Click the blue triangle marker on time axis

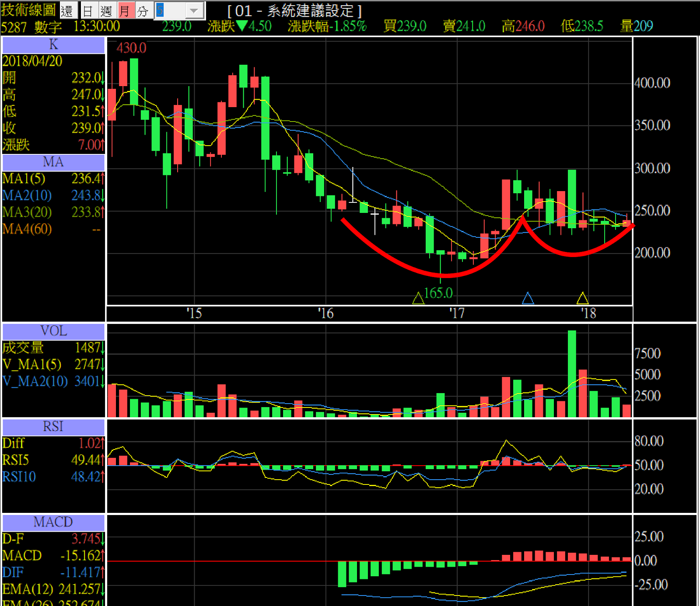click(528, 298)
